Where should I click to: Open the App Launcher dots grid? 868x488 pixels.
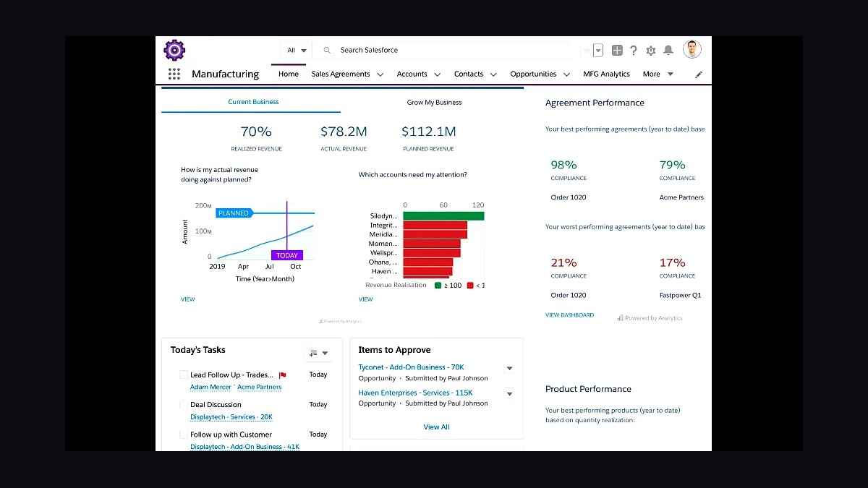click(x=174, y=74)
